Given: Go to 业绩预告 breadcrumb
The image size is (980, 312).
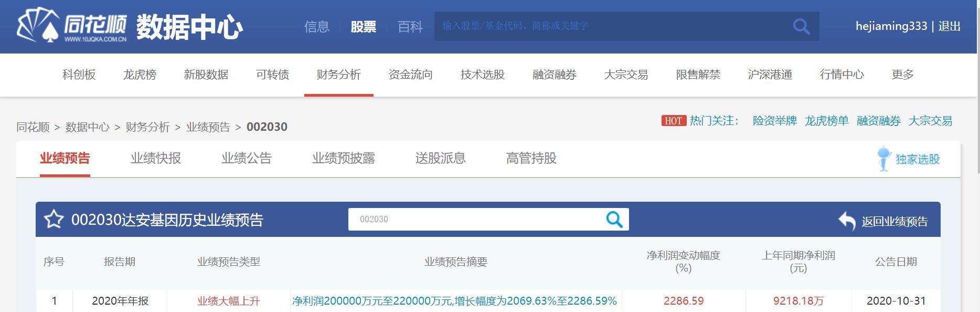Looking at the screenshot, I should coord(208,127).
